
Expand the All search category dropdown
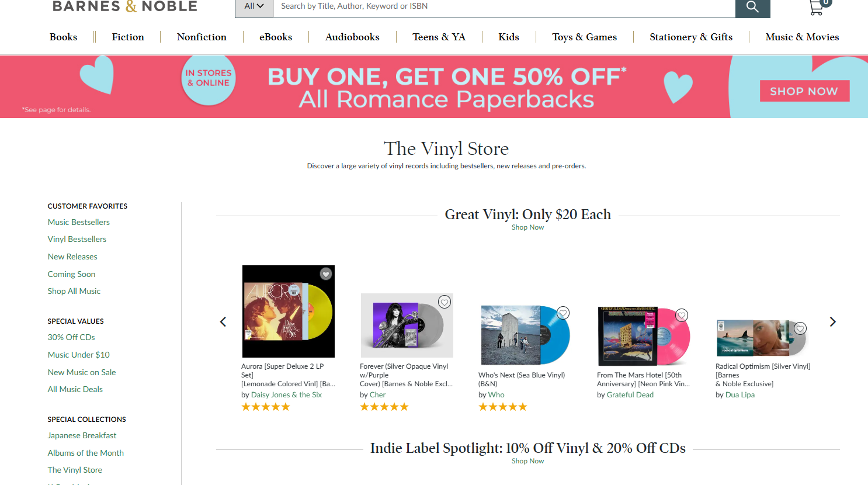[x=254, y=6]
